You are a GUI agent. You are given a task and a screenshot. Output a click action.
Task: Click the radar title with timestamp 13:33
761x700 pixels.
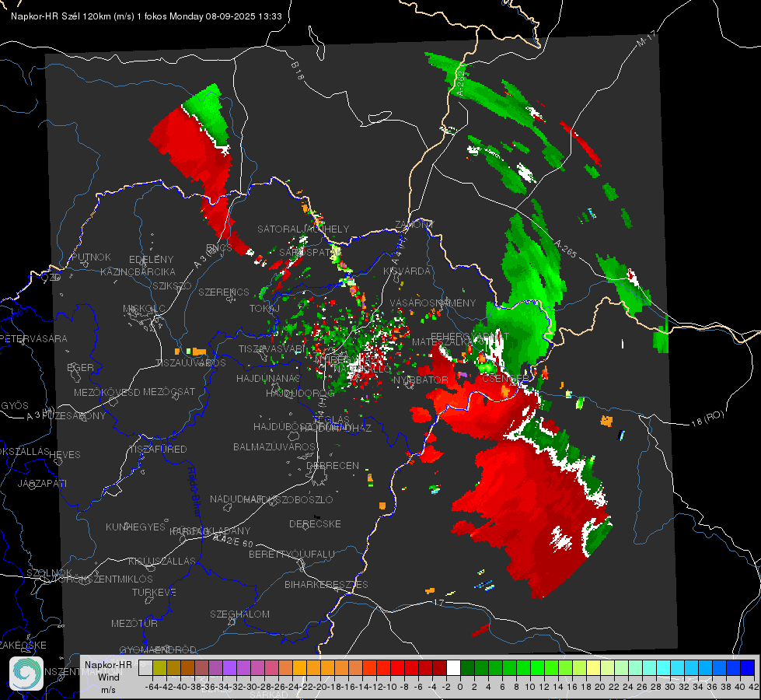[146, 16]
